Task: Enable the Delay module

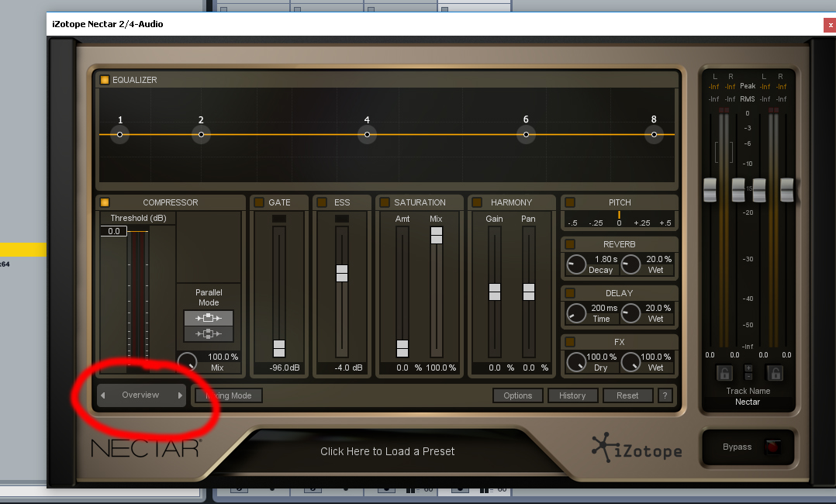Action: pyautogui.click(x=570, y=293)
